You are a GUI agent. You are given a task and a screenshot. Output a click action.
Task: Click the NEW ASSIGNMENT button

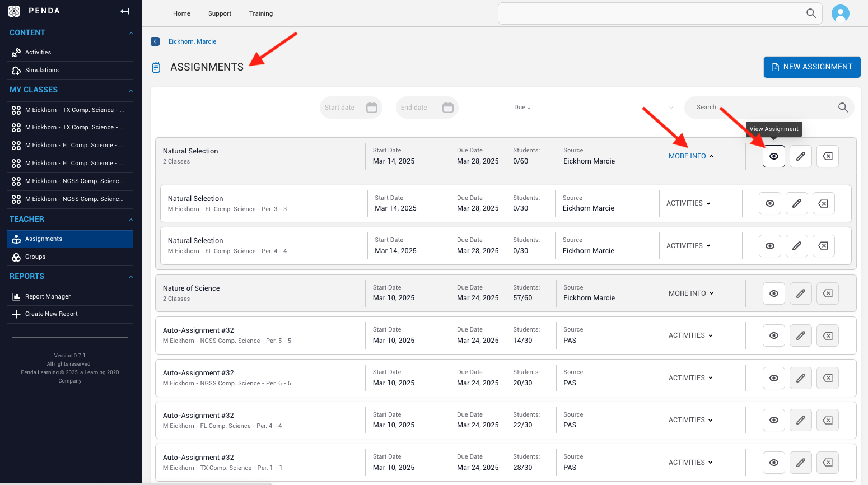(x=811, y=67)
